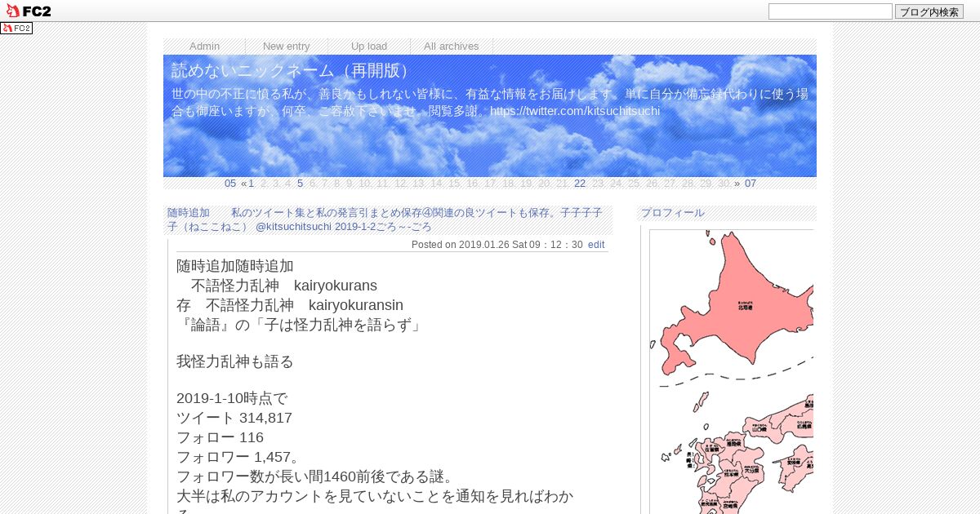Image resolution: width=980 pixels, height=514 pixels.
Task: Open the All archives menu item
Action: pos(452,47)
